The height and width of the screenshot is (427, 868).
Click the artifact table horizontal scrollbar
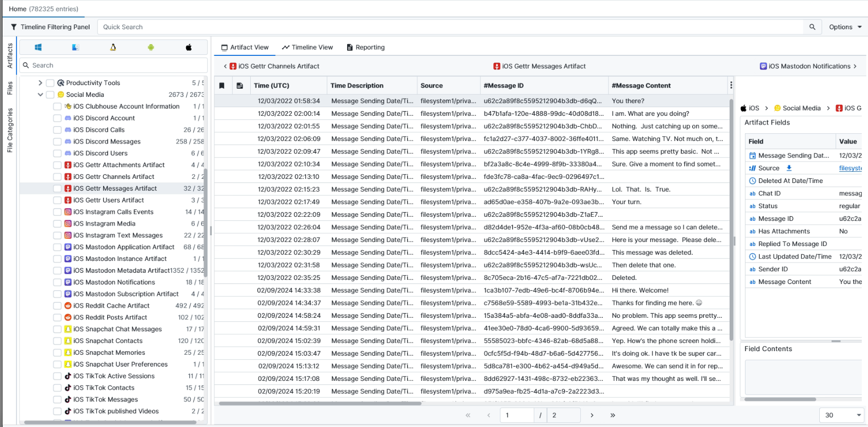pyautogui.click(x=320, y=403)
